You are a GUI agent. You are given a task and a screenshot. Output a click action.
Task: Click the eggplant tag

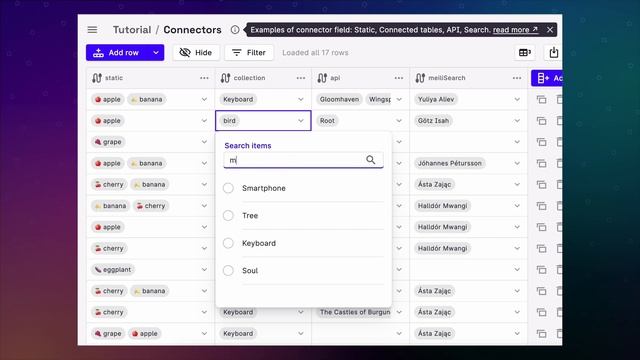113,269
